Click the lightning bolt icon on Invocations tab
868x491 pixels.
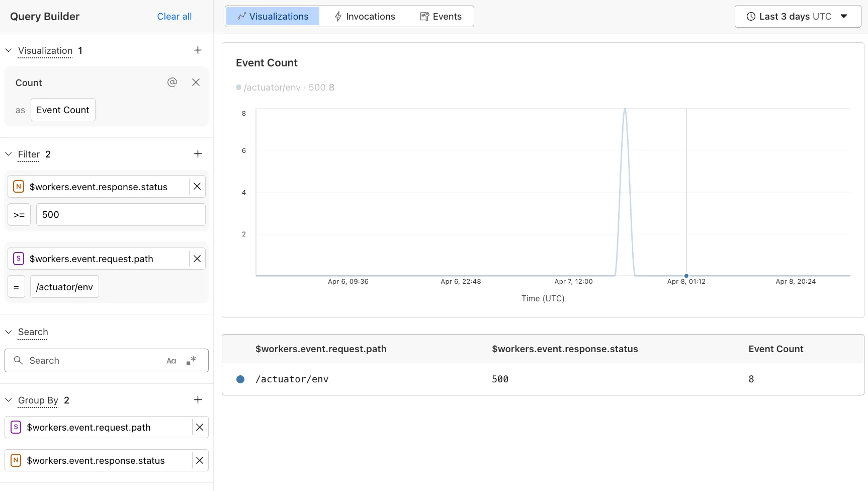pyautogui.click(x=338, y=16)
